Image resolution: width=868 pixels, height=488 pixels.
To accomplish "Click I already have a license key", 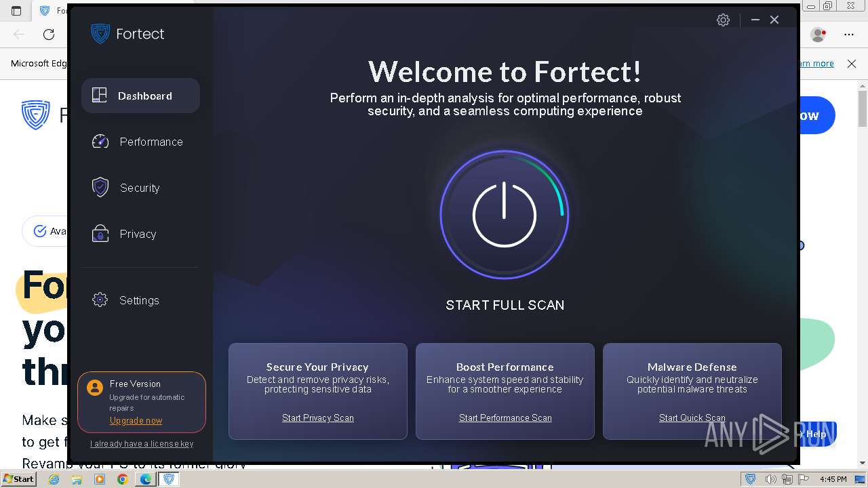I will 142,444.
